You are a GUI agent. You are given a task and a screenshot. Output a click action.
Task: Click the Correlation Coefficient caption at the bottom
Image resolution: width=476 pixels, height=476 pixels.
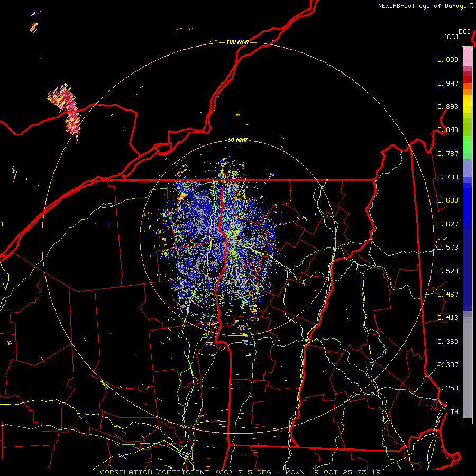pyautogui.click(x=240, y=472)
